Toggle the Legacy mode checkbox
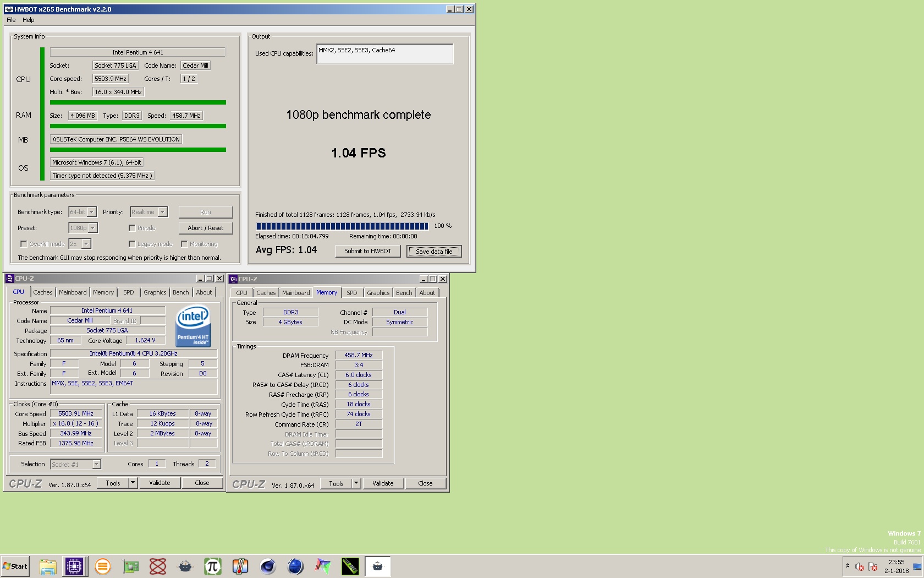The image size is (924, 578). [x=132, y=244]
